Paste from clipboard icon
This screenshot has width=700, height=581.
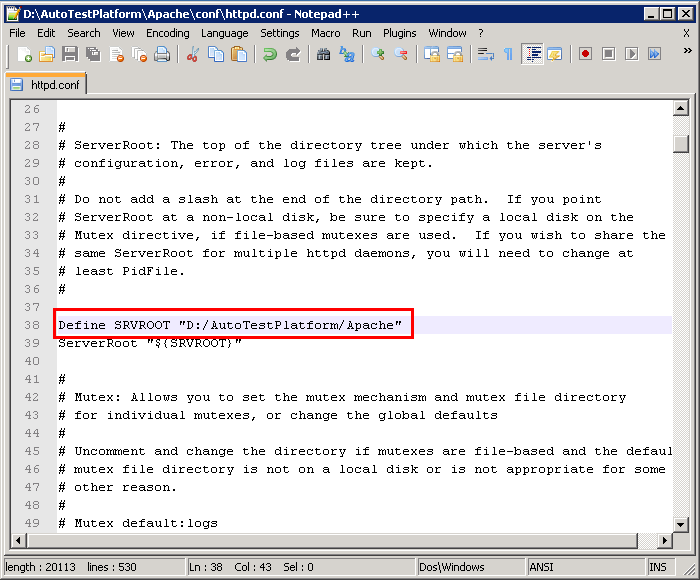click(x=239, y=54)
